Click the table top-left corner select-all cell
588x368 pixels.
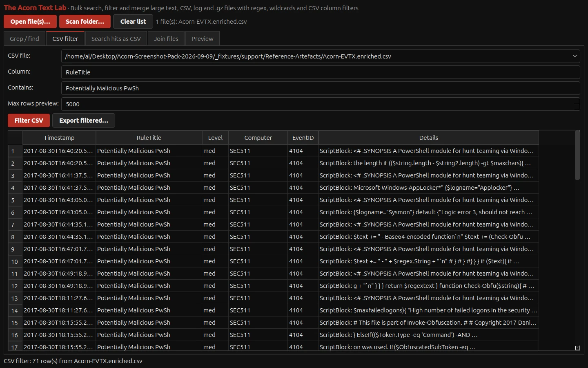15,138
